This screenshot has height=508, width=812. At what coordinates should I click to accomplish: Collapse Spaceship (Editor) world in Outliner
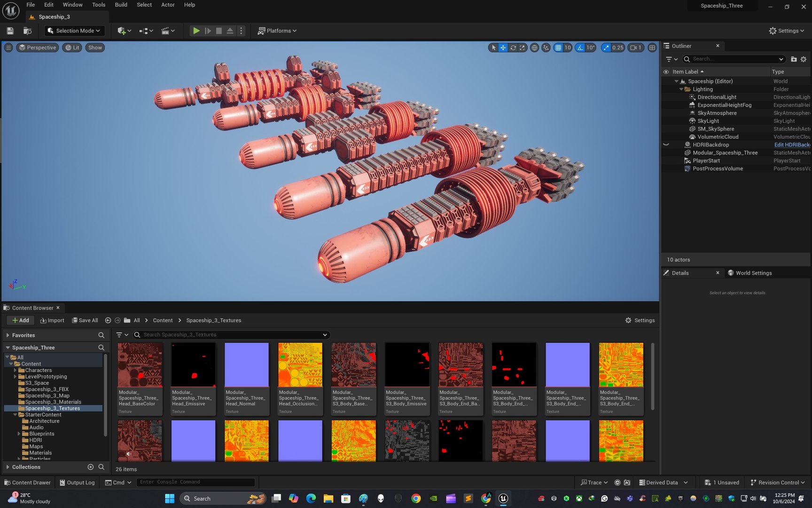coord(676,81)
